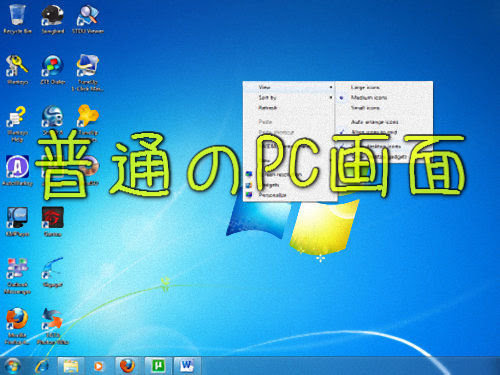Choose Small icons in the View submenu

[365, 108]
